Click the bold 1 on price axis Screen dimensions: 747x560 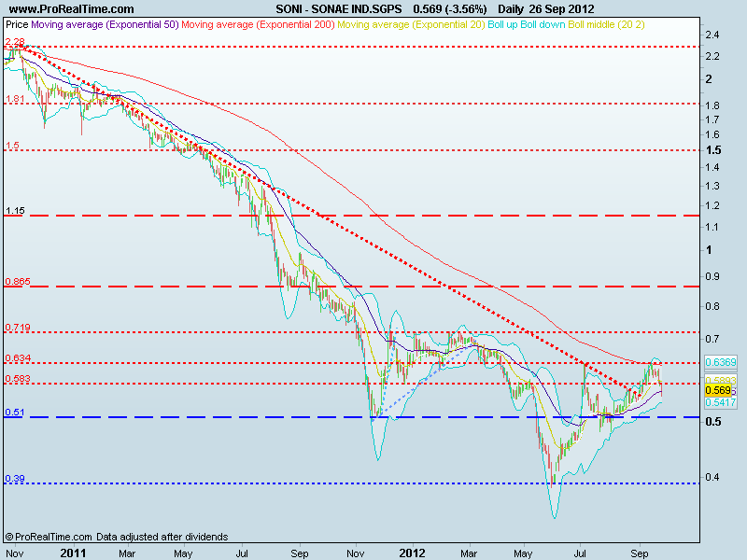pyautogui.click(x=709, y=249)
